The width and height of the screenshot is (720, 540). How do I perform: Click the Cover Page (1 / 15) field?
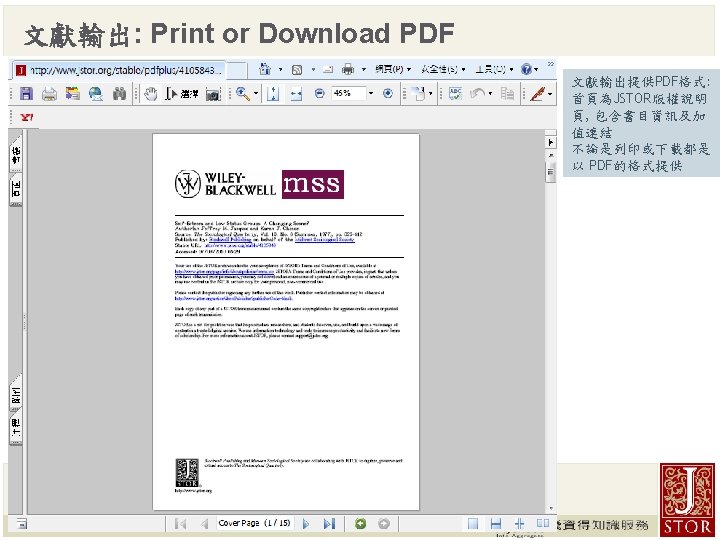[254, 523]
